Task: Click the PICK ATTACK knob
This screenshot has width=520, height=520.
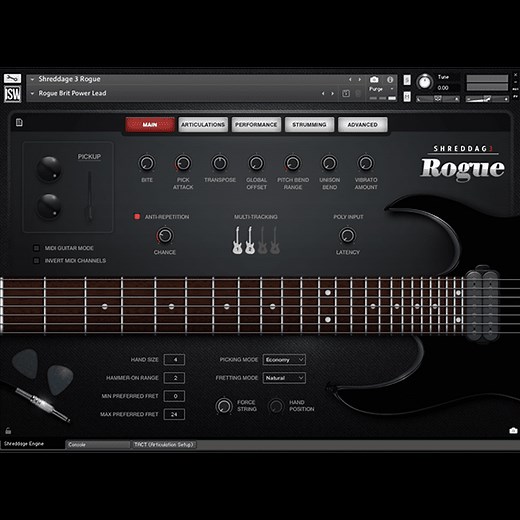Action: click(183, 163)
